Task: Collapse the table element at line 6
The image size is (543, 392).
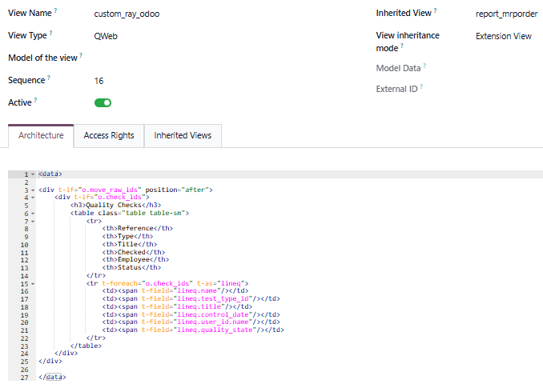Action: pos(32,214)
